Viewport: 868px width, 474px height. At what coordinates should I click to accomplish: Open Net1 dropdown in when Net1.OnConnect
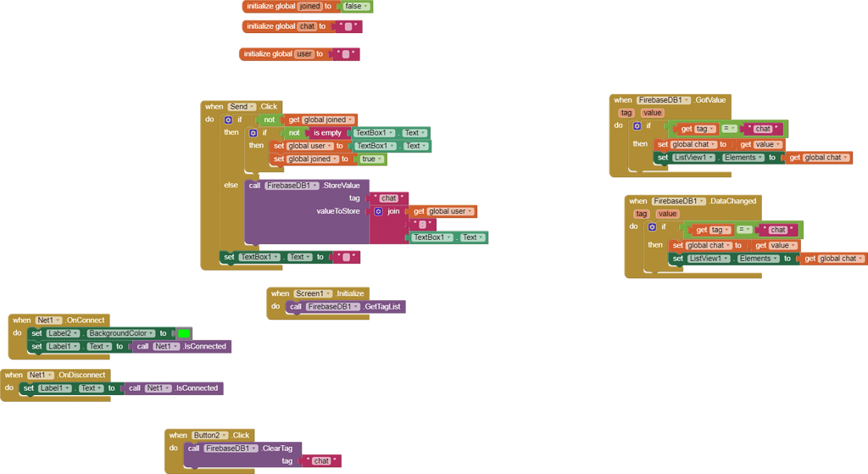pos(48,320)
